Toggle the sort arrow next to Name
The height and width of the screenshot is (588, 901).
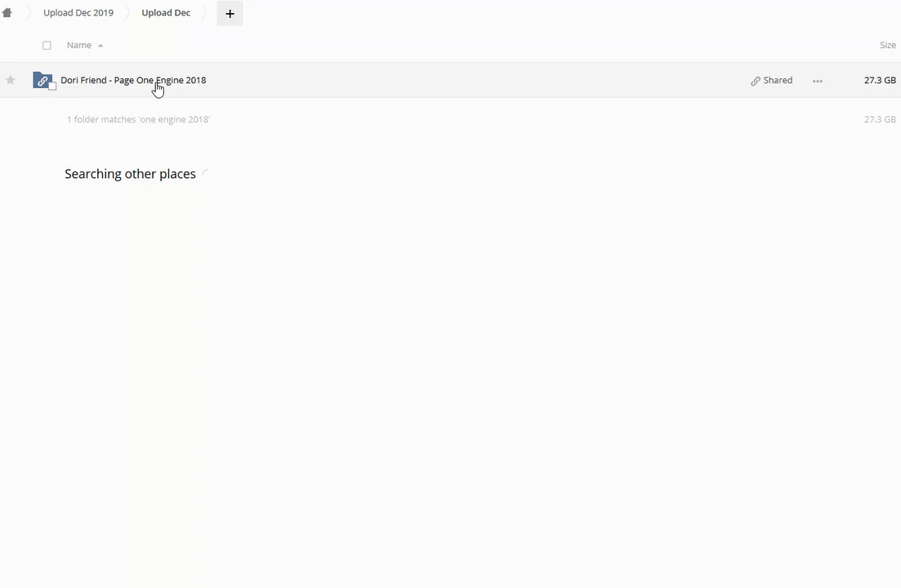click(x=100, y=46)
